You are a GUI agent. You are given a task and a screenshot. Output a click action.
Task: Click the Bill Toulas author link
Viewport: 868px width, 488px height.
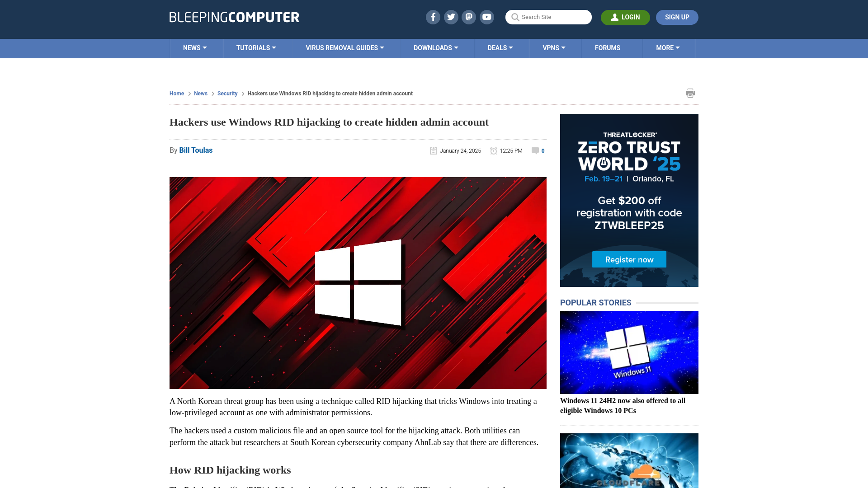[x=196, y=150]
